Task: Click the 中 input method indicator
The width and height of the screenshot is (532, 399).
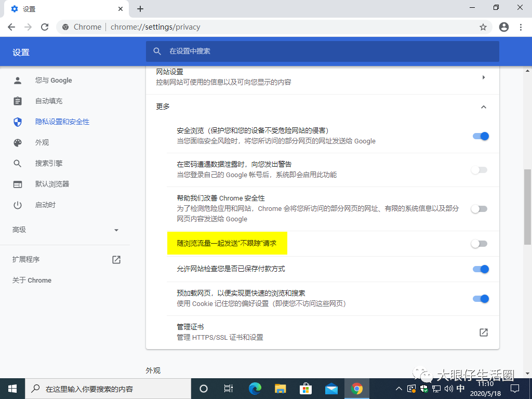Action: pos(460,388)
